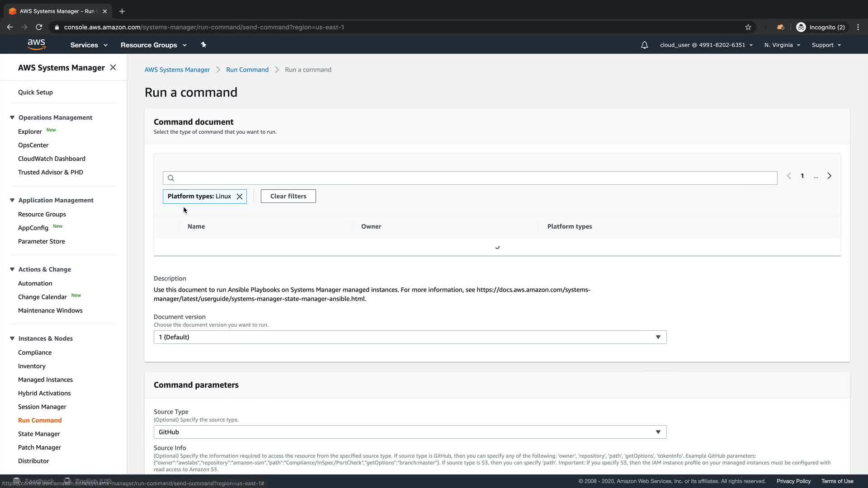
Task: Collapse the Operations Management section
Action: (x=12, y=117)
